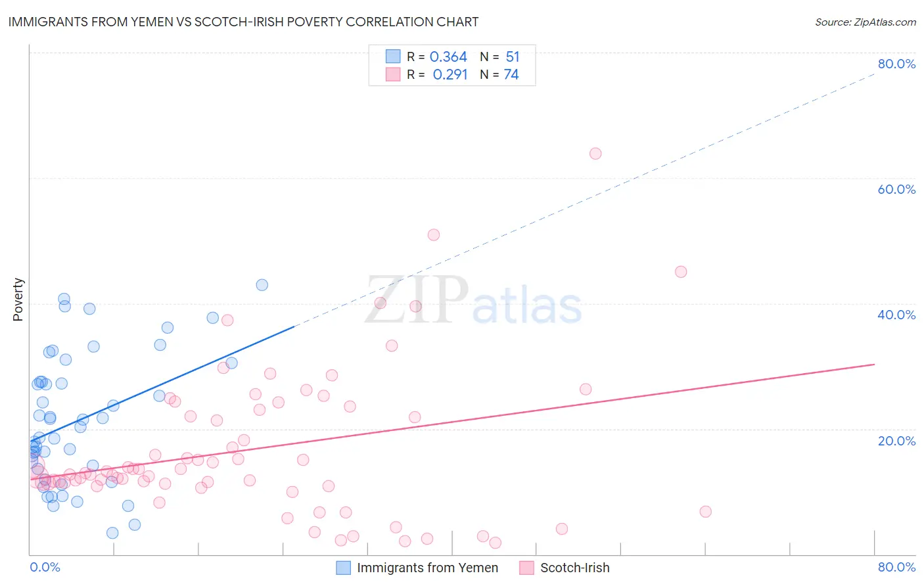Click the 80.0% y-axis label

pos(896,64)
